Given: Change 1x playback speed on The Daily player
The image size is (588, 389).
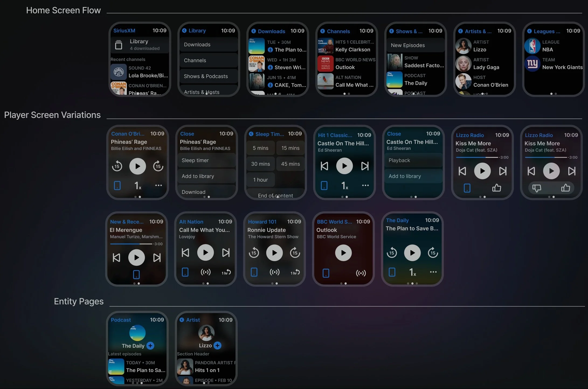Looking at the screenshot, I should pyautogui.click(x=412, y=272).
